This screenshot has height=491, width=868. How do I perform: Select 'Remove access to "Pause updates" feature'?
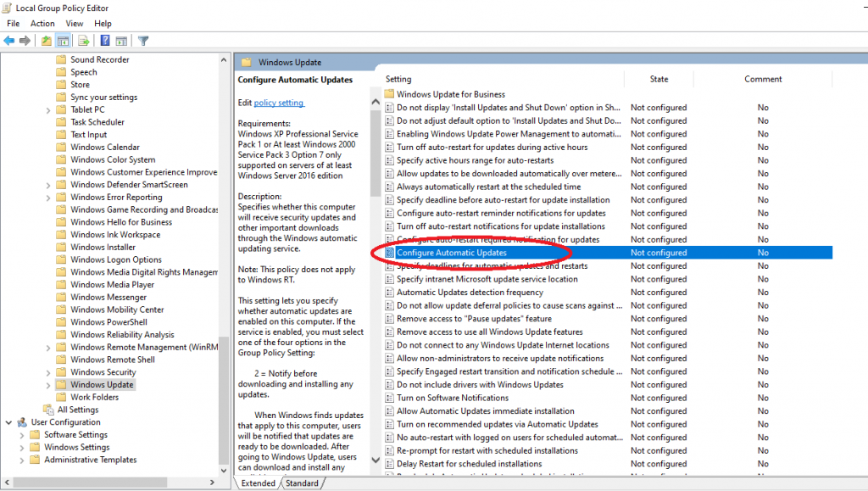(x=474, y=319)
